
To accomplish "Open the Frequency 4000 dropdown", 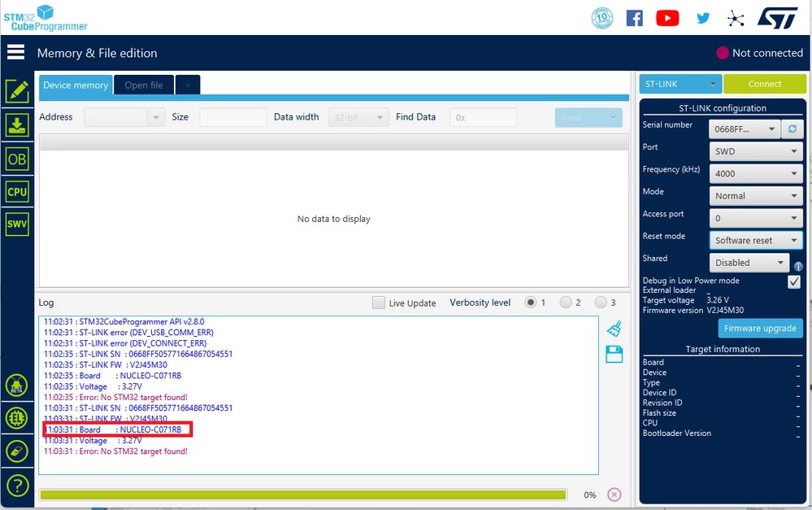I will pos(756,173).
